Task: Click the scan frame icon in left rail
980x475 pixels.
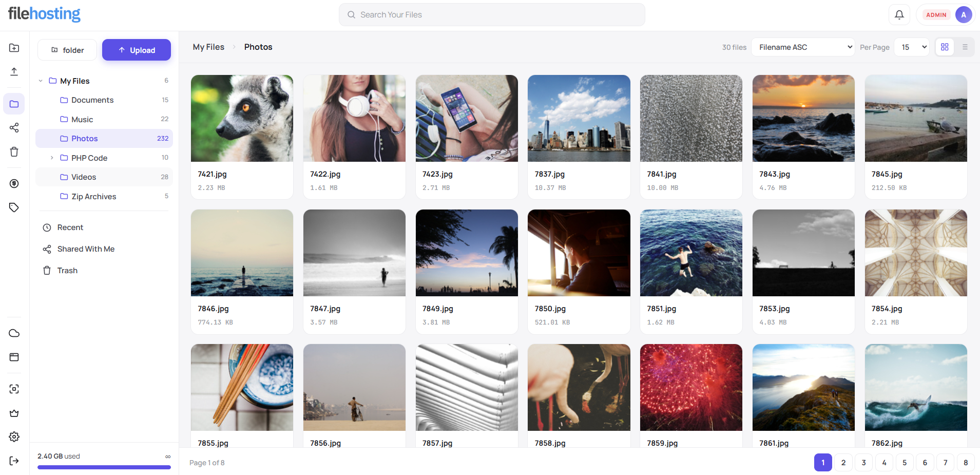Action: (14, 389)
